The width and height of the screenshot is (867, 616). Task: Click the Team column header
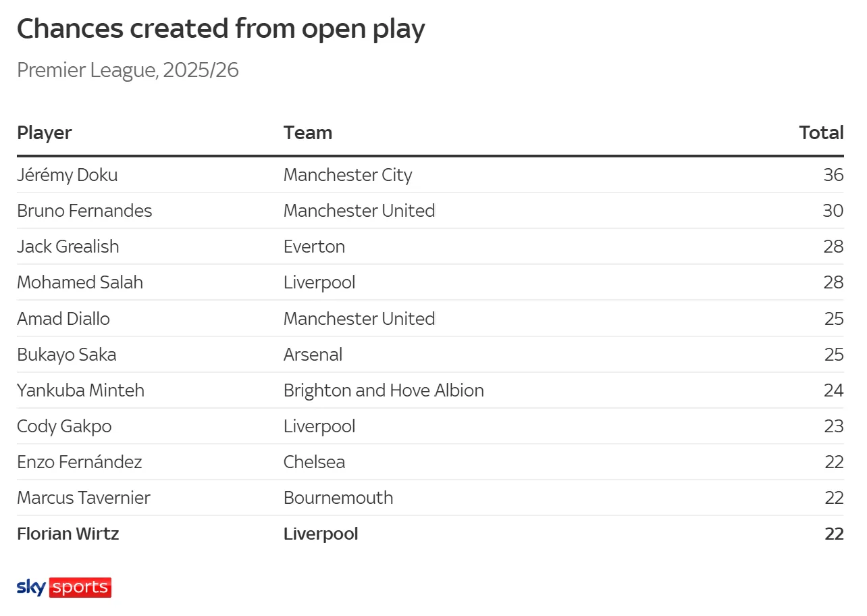coord(307,132)
